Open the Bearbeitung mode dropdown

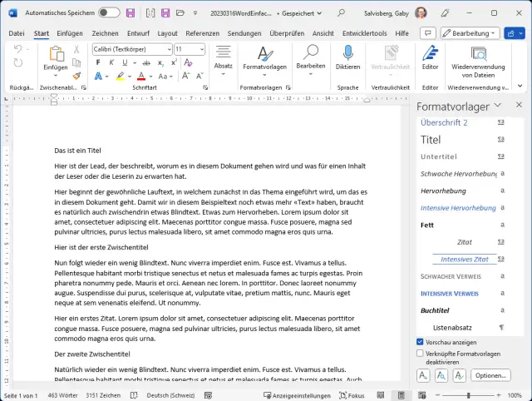470,32
